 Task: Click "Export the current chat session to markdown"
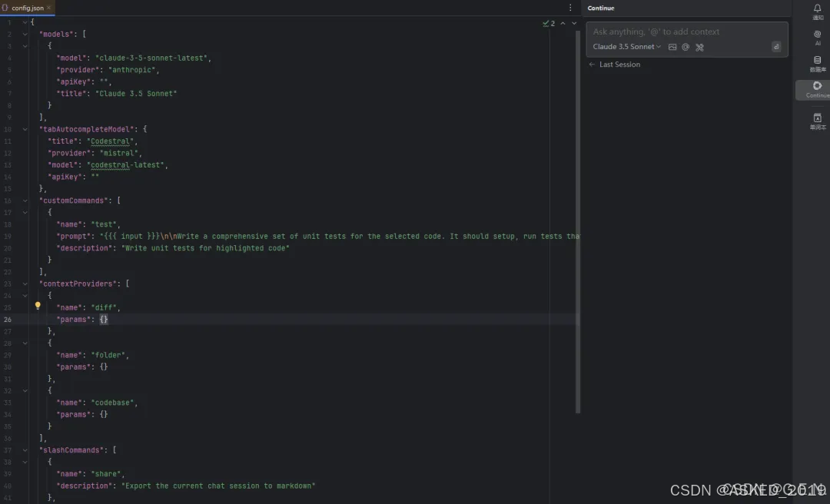[x=218, y=486]
